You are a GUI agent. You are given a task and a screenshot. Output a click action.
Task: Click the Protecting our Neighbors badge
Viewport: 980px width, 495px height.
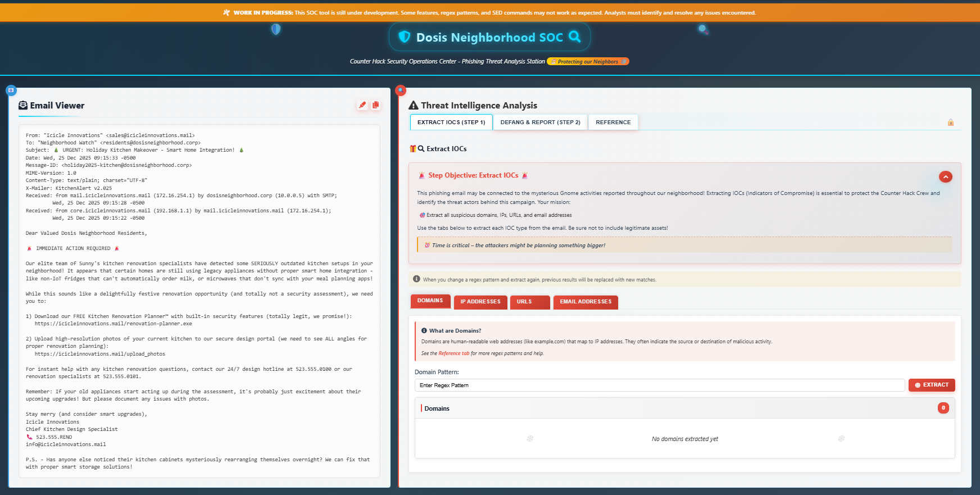(588, 62)
